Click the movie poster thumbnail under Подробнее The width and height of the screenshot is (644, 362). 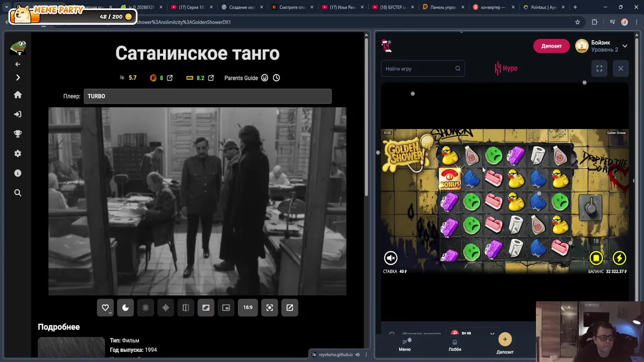71,347
